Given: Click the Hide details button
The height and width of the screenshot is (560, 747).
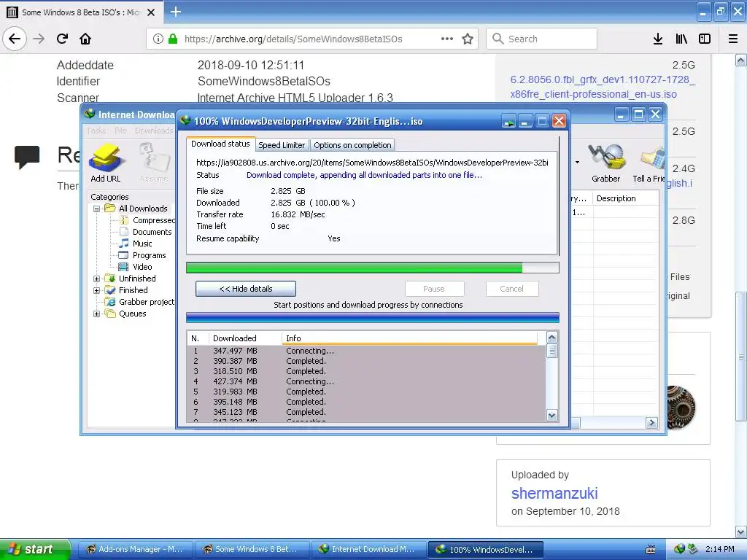Looking at the screenshot, I should pos(246,289).
